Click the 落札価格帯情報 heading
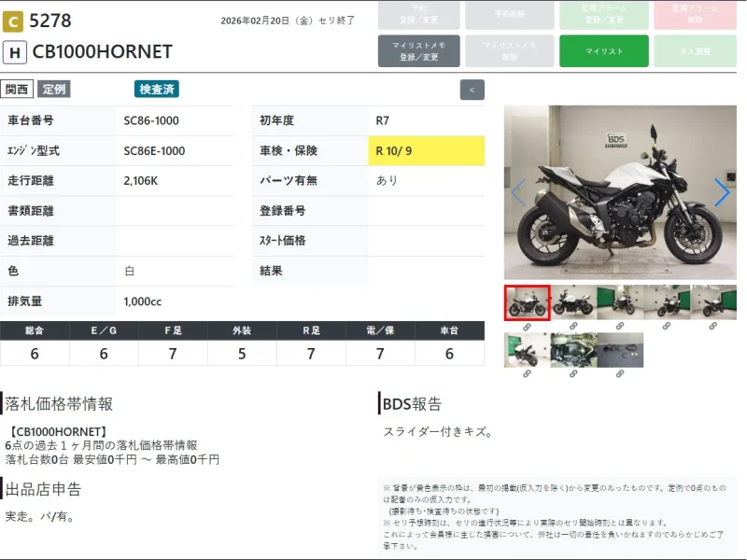This screenshot has width=747, height=560. click(x=59, y=404)
